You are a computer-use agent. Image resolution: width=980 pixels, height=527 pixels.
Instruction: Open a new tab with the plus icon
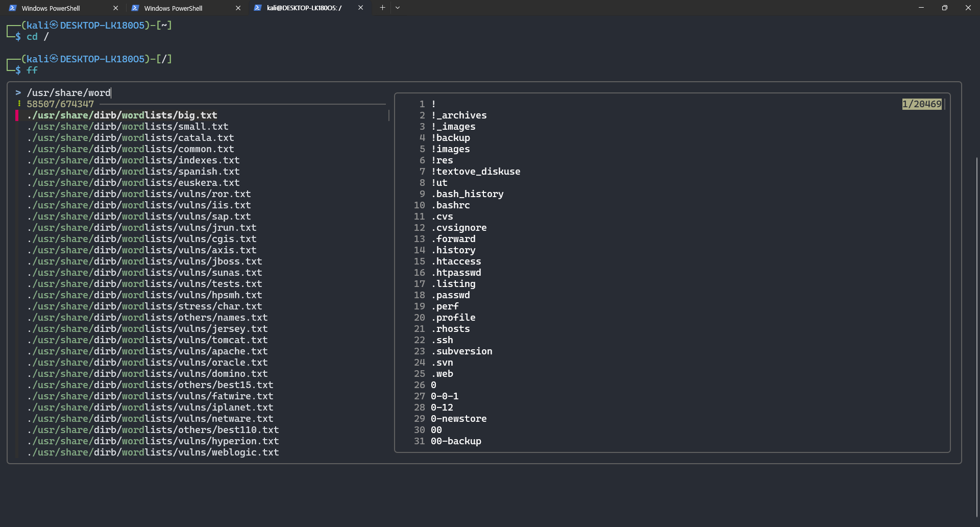[382, 8]
